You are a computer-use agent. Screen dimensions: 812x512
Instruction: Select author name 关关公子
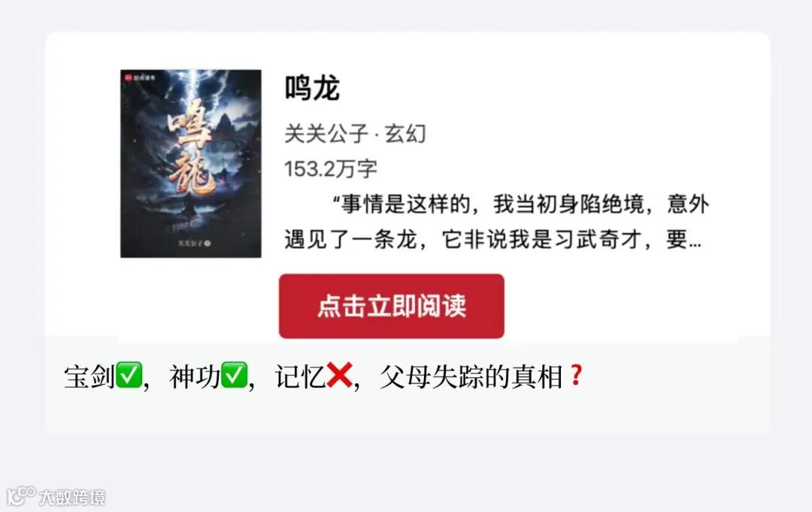(x=326, y=134)
